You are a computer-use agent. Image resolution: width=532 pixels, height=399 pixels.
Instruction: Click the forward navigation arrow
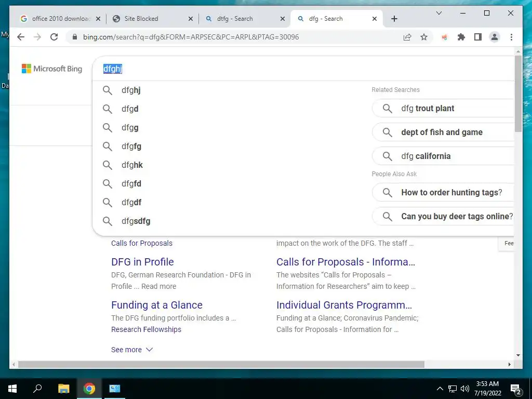pyautogui.click(x=37, y=37)
